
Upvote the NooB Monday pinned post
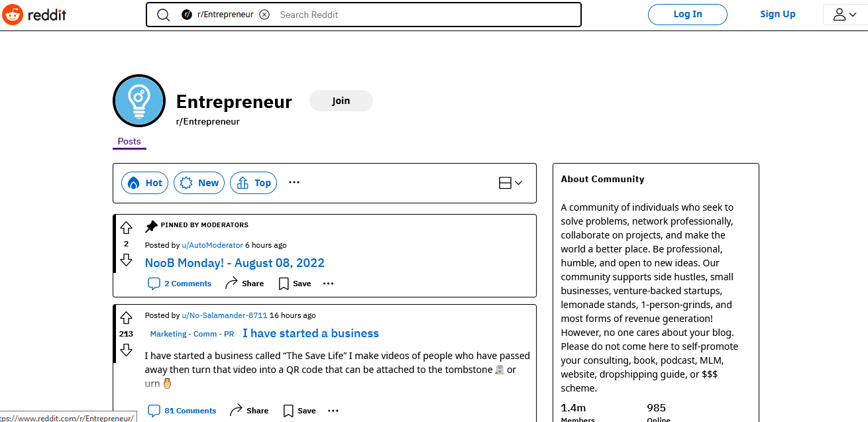(126, 228)
